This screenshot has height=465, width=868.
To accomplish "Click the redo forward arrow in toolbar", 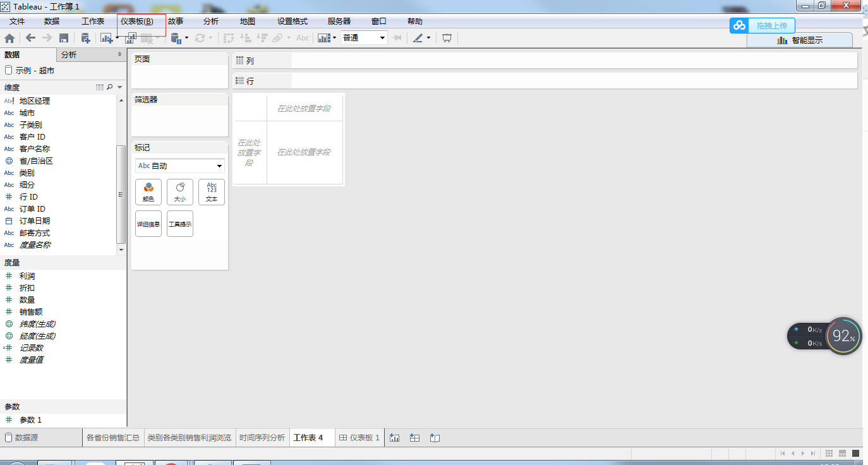I will click(x=47, y=38).
